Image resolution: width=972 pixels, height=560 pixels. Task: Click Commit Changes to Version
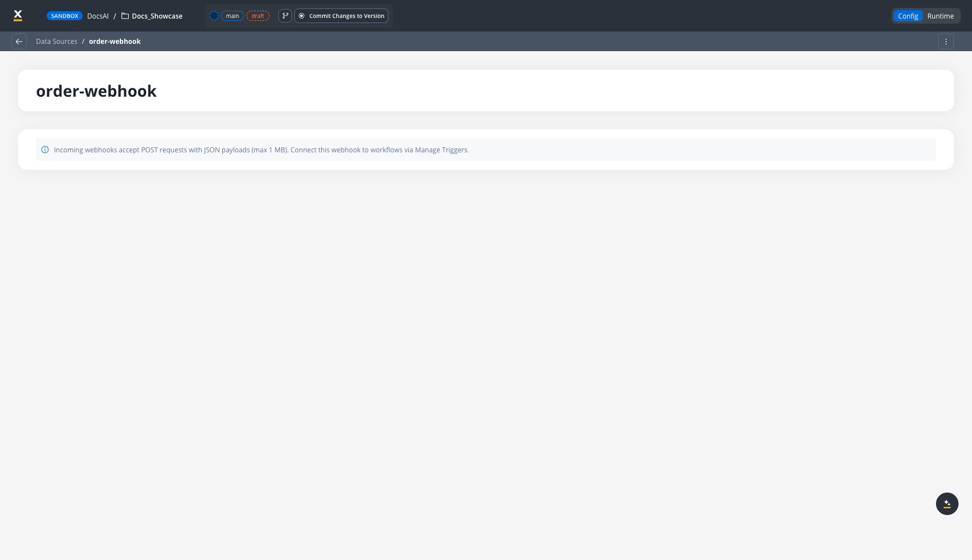tap(341, 16)
